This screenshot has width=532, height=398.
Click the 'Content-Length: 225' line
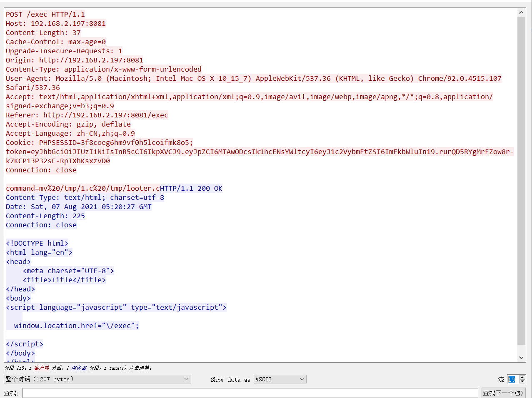click(x=45, y=216)
